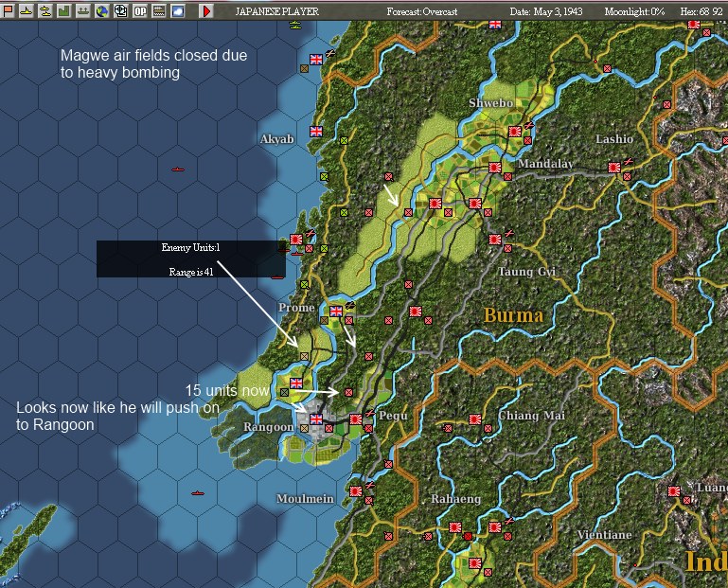Click the Date: May 3, 1943 text

pos(546,11)
